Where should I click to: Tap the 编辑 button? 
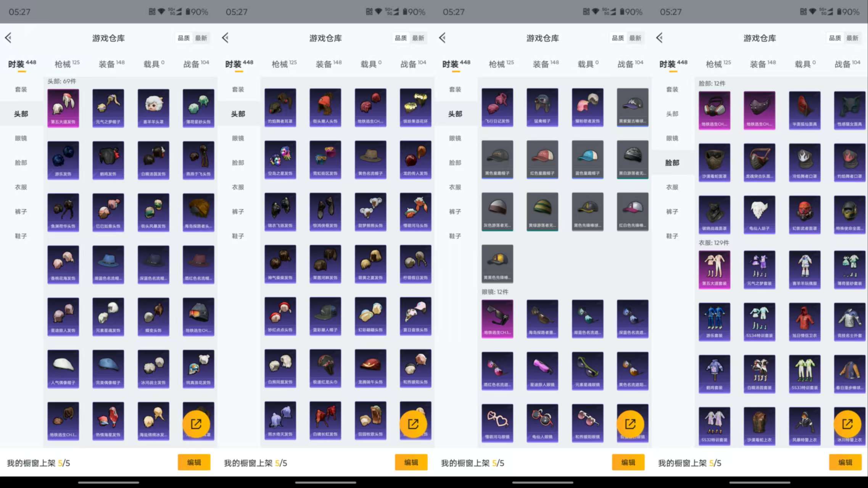[194, 462]
